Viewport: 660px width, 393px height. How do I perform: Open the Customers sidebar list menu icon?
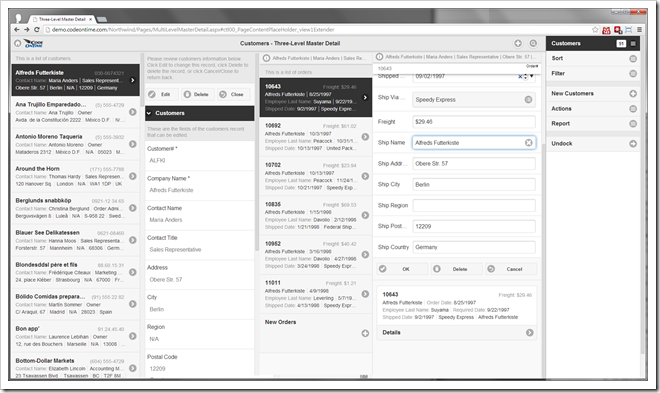(633, 43)
